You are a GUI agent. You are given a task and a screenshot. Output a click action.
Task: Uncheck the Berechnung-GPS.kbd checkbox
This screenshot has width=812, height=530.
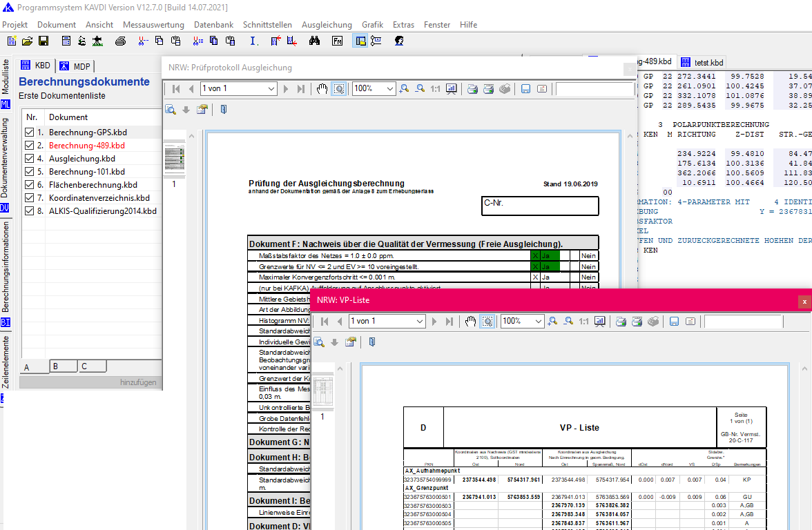click(29, 132)
